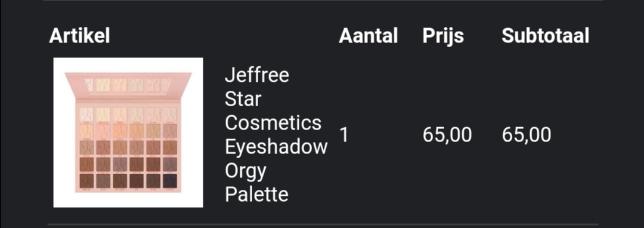The width and height of the screenshot is (644, 228).
Task: Select the 65,00 value under Prijs
Action: [447, 135]
